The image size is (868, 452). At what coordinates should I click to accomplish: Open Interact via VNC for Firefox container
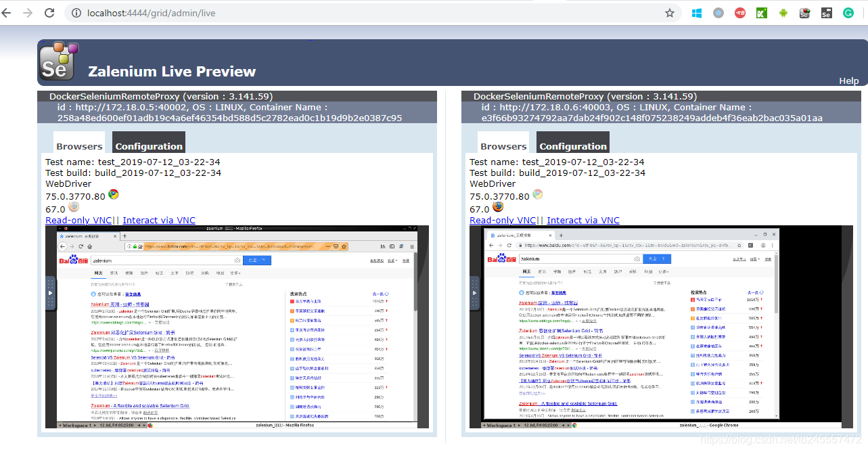click(159, 221)
